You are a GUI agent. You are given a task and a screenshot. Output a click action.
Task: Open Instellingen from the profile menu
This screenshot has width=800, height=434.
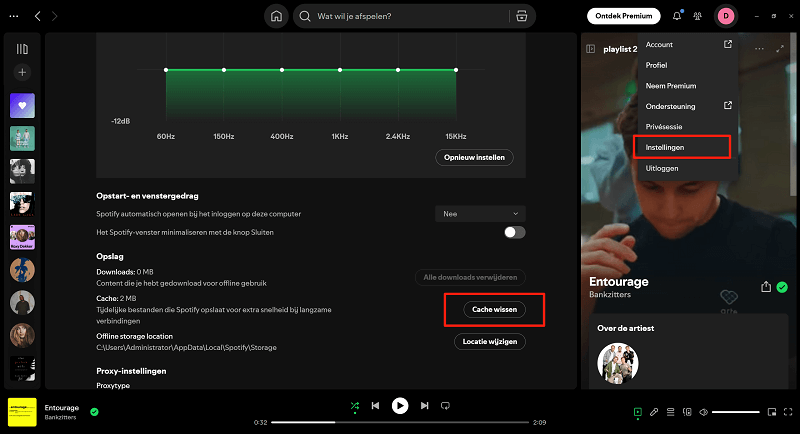[x=688, y=147]
